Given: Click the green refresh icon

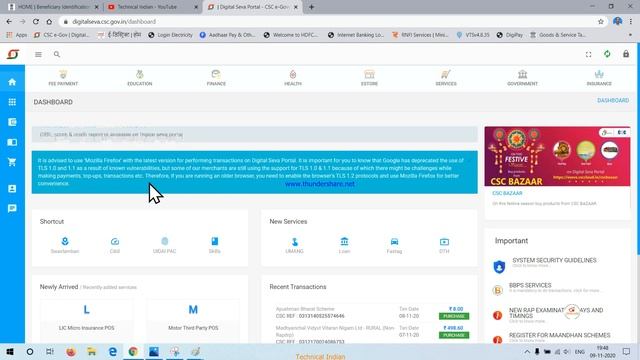Looking at the screenshot, I should [607, 54].
